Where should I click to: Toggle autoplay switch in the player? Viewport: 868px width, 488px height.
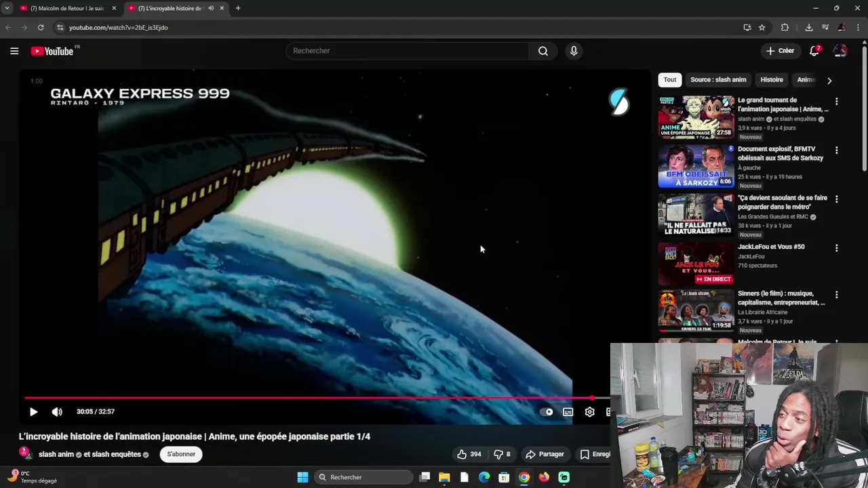[x=547, y=411]
